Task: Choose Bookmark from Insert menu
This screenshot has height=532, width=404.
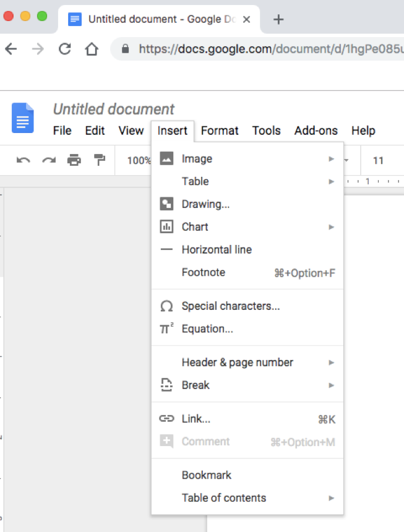Action: pyautogui.click(x=247, y=475)
